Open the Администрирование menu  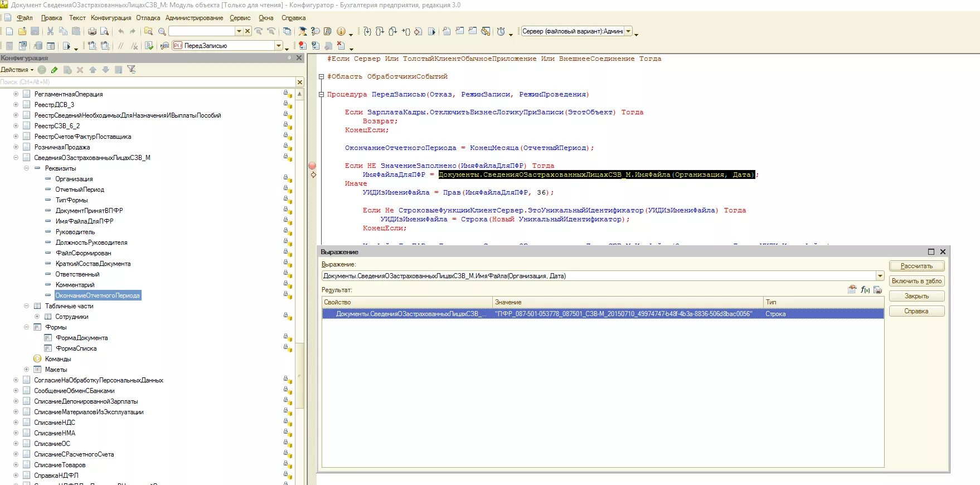[x=194, y=18]
